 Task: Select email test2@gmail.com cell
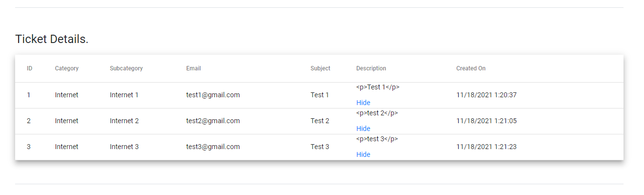point(213,121)
